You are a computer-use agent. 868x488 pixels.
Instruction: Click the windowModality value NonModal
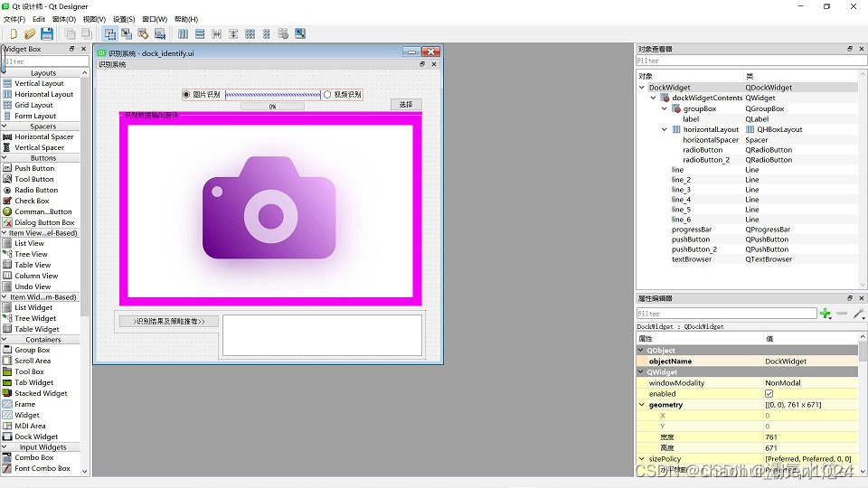[783, 383]
